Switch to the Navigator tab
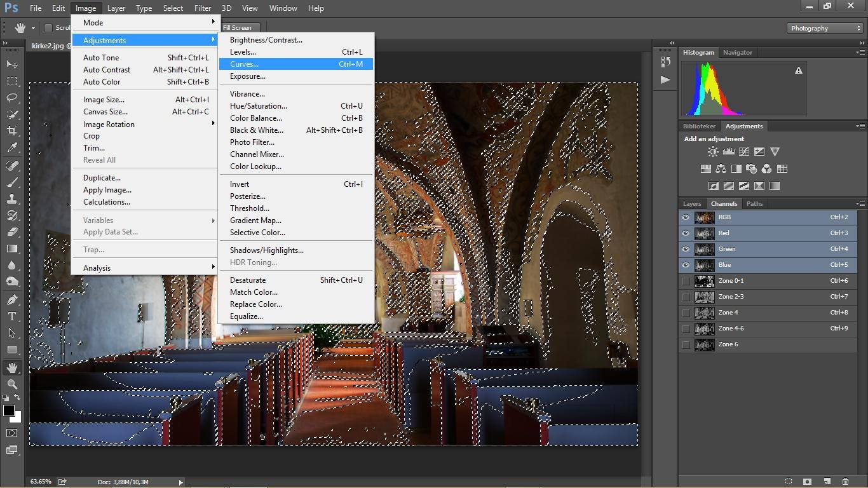868x488 pixels. 737,53
